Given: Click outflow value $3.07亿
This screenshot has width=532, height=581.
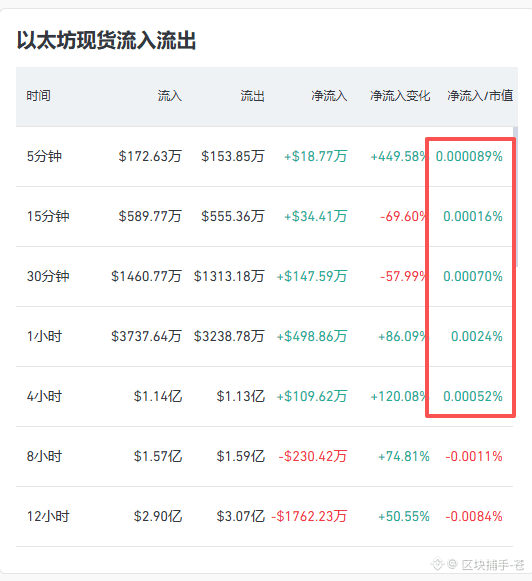Looking at the screenshot, I should (240, 516).
